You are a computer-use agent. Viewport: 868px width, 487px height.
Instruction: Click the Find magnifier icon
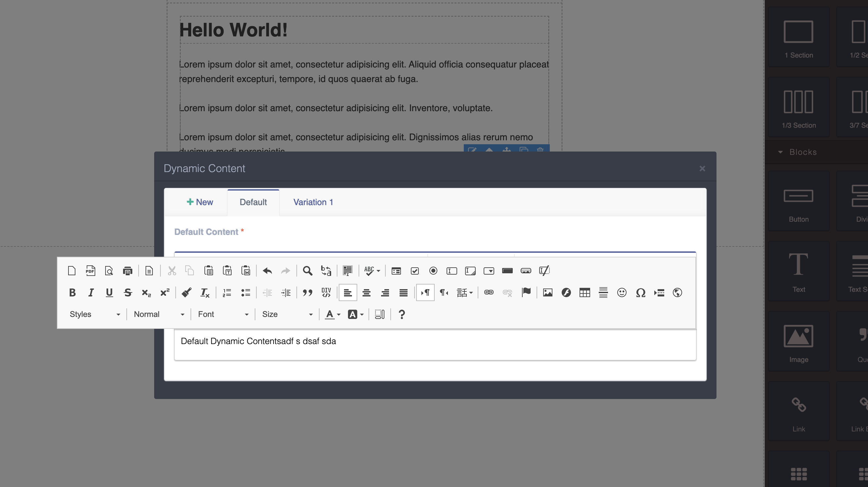(x=307, y=271)
